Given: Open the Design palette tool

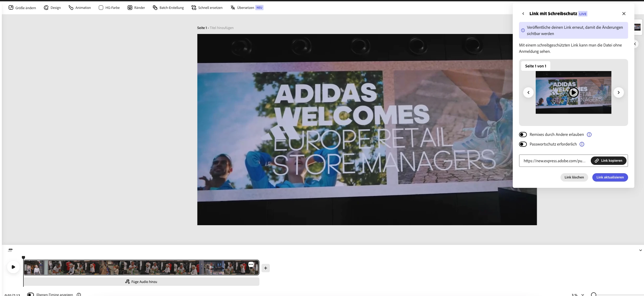Looking at the screenshot, I should click(x=46, y=8).
